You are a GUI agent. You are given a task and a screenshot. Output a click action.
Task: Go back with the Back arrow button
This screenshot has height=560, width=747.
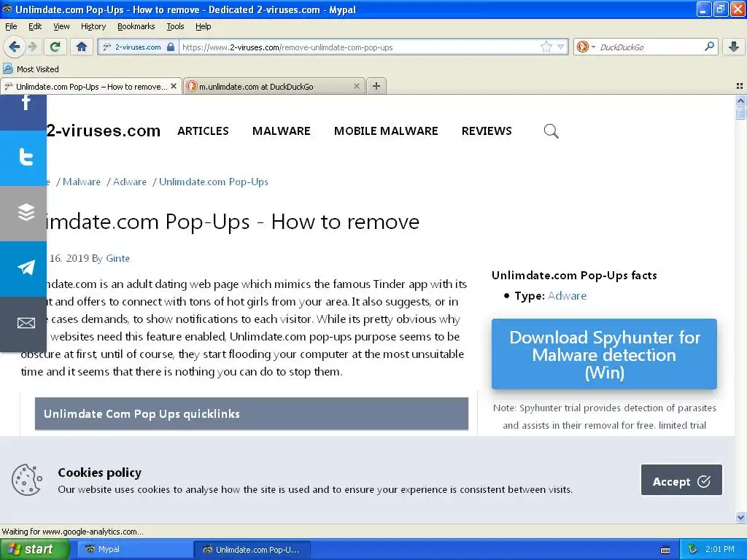[x=15, y=47]
